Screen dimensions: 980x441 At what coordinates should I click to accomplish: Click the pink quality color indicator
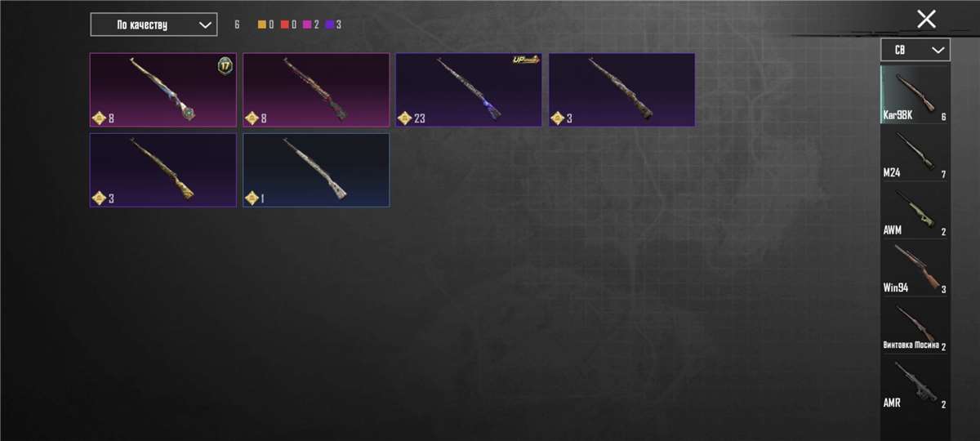pyautogui.click(x=308, y=25)
